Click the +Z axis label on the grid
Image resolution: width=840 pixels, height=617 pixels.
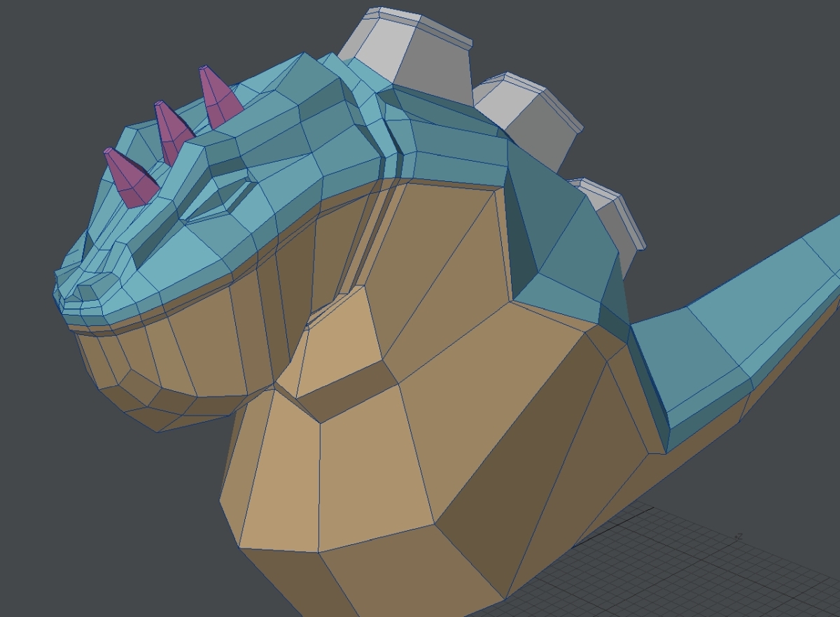tap(738, 537)
